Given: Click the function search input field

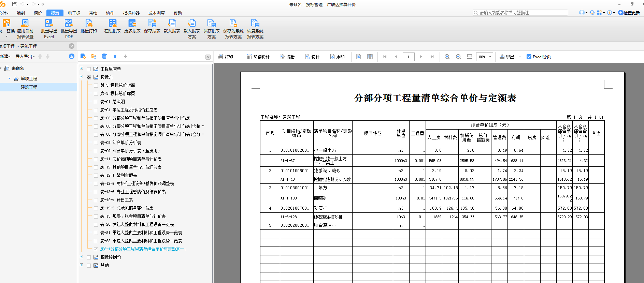Looking at the screenshot, I should 520,13.
